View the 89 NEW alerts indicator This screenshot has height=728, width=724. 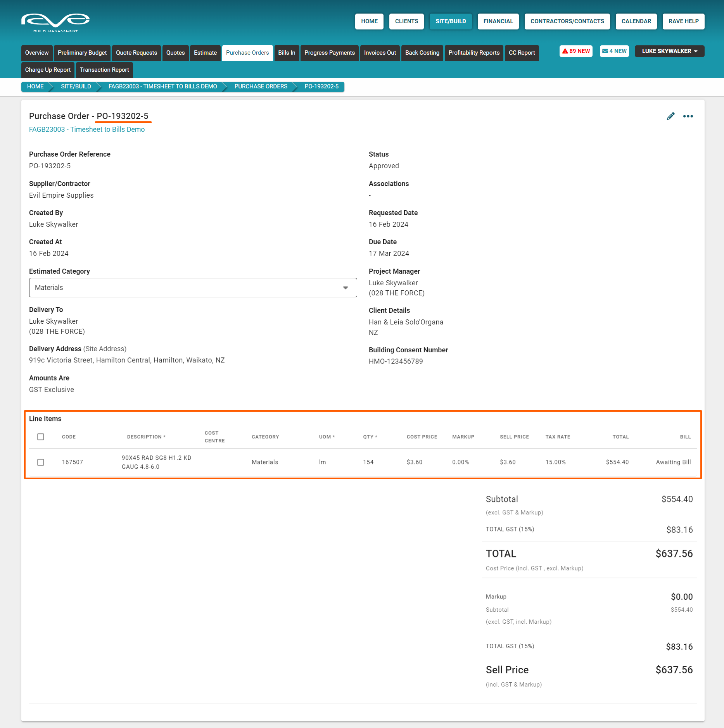point(576,51)
